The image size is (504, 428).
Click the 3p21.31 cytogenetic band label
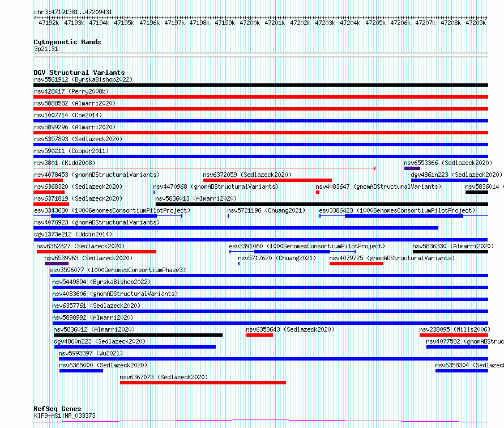[46, 49]
